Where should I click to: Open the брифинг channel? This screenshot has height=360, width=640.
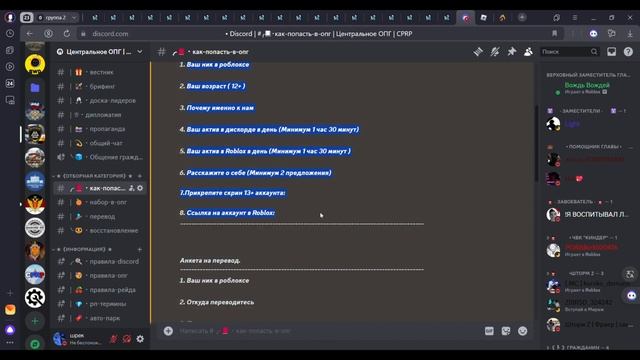click(100, 87)
